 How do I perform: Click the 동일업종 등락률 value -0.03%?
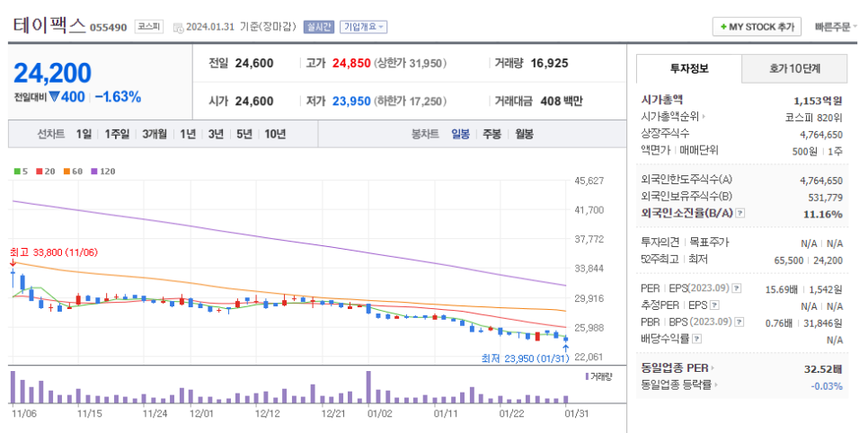pyautogui.click(x=827, y=386)
